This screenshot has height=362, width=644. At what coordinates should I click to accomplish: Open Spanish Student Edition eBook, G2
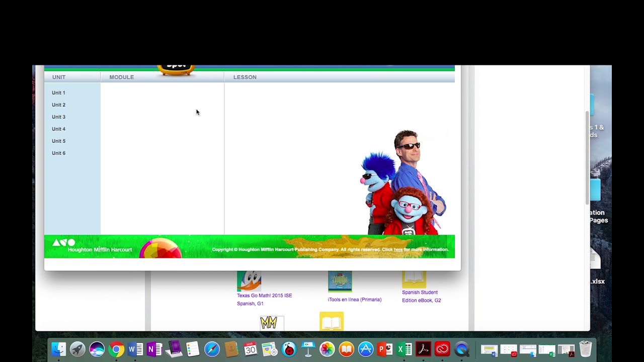[421, 296]
